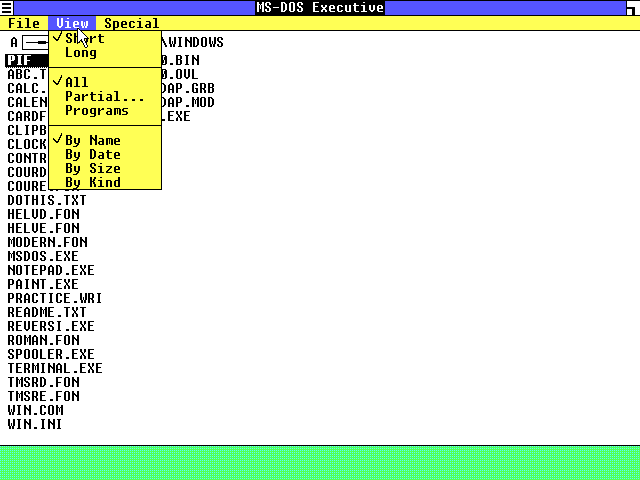Select REVERSI.EXE file
The image size is (640, 480).
point(51,326)
